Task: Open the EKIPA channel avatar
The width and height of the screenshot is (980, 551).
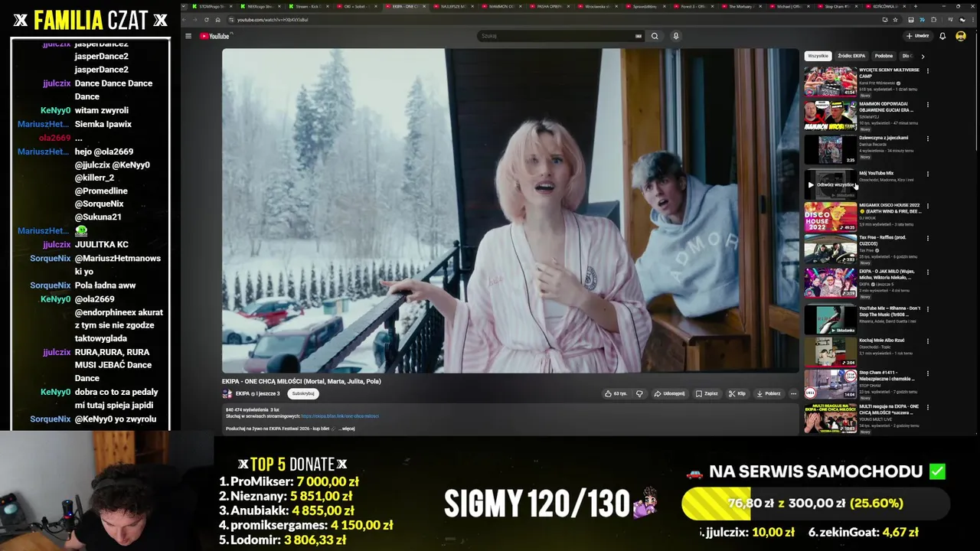Action: point(227,393)
